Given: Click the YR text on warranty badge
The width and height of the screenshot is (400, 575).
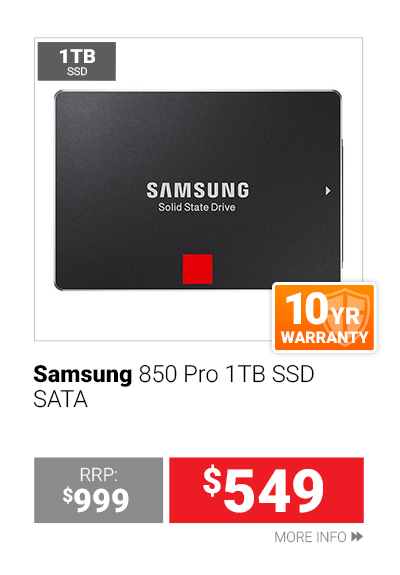Looking at the screenshot, I should 345,315.
